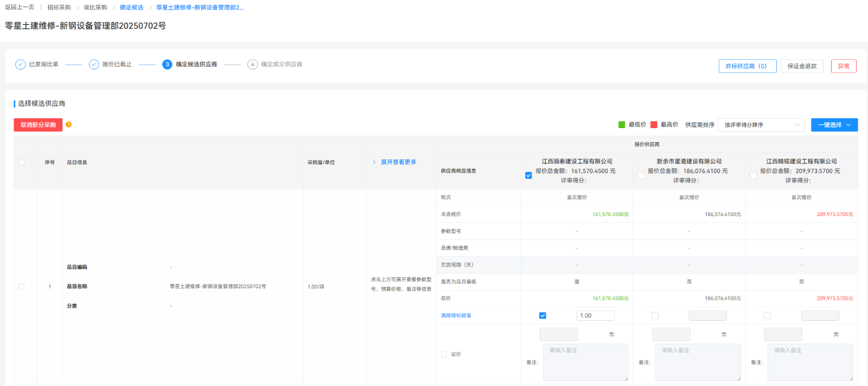868x386 pixels.
Task: Toggle the row 1 item checkbox
Action: pyautogui.click(x=22, y=287)
